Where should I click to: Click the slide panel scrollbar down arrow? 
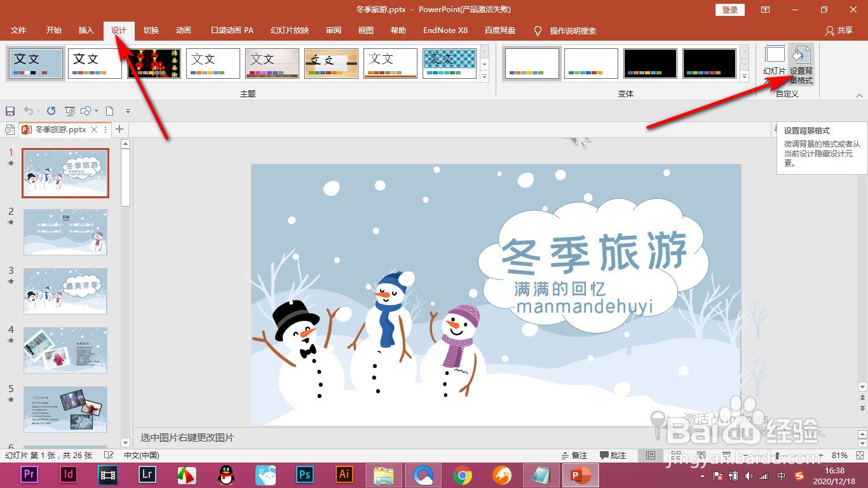125,442
